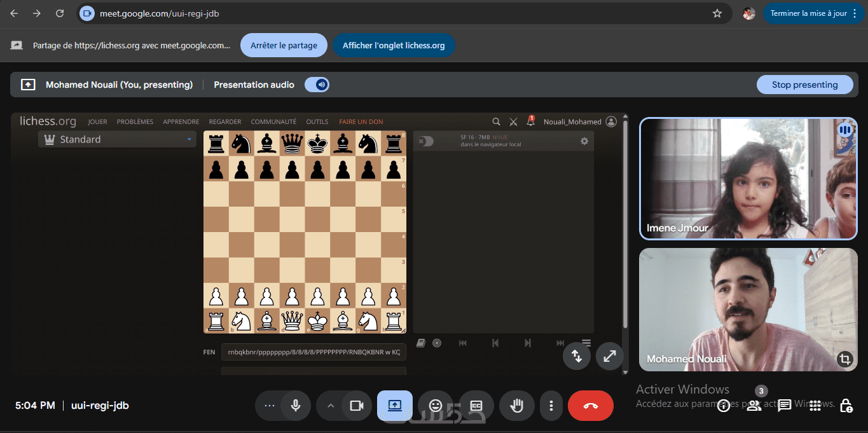Open the opening explorer book icon

click(x=421, y=343)
